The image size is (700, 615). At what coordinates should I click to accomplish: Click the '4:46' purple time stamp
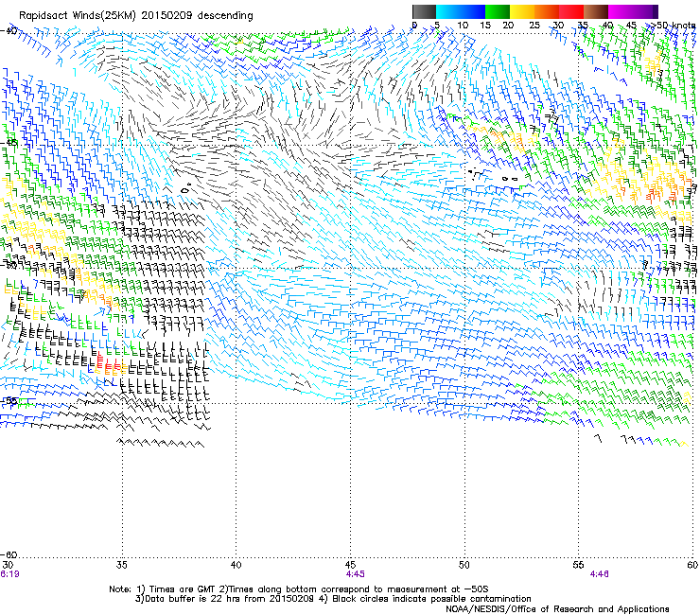coord(599,574)
